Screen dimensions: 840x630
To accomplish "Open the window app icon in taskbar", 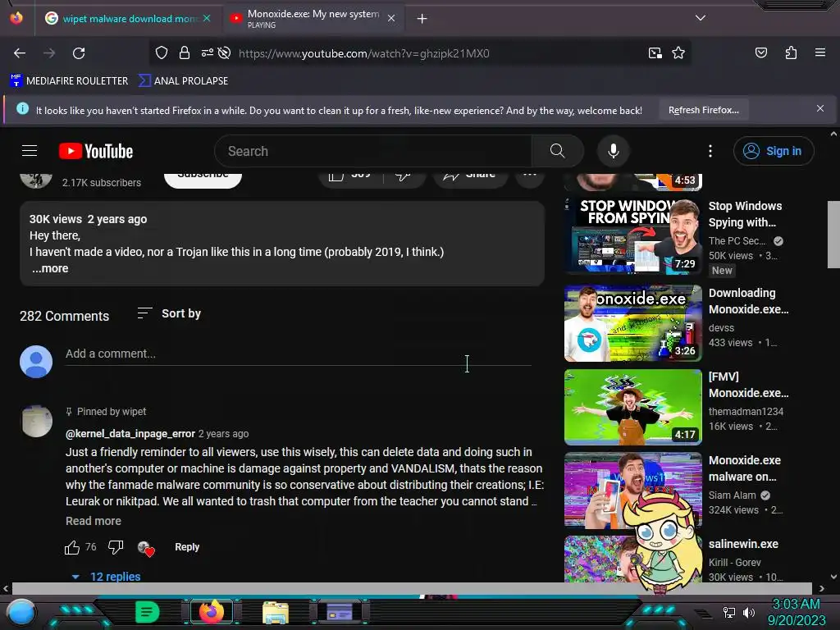I will pyautogui.click(x=340, y=611).
